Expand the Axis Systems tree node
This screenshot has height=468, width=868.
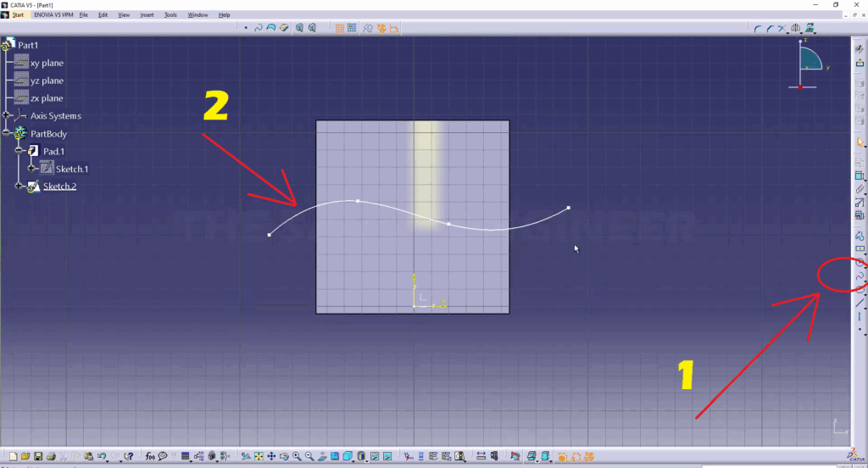click(x=7, y=116)
